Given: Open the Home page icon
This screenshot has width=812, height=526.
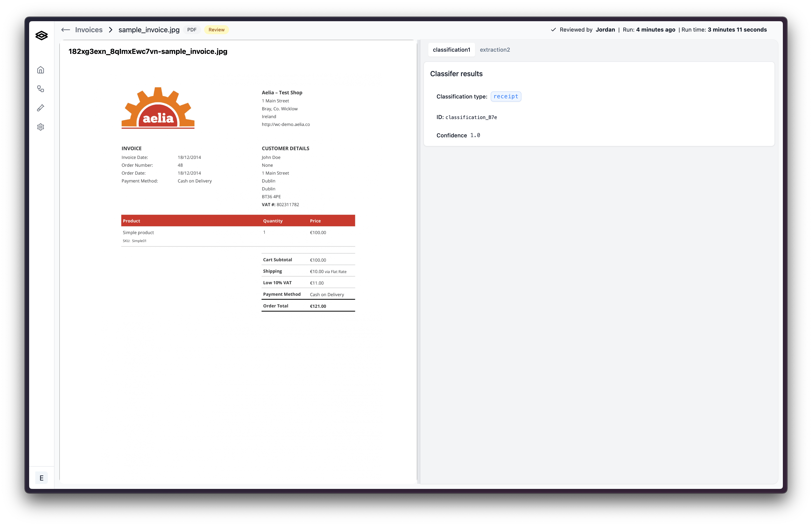Looking at the screenshot, I should click(x=41, y=70).
